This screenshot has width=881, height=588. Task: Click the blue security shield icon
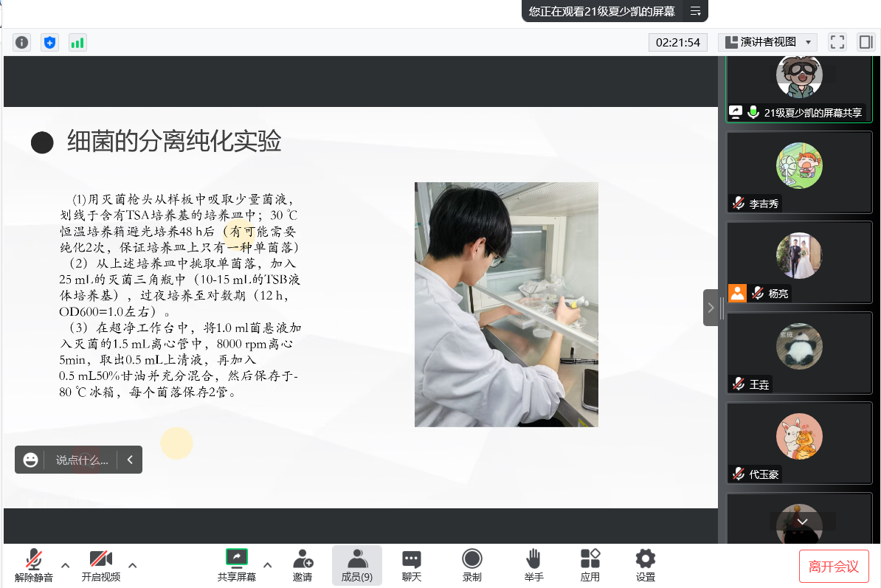[50, 43]
